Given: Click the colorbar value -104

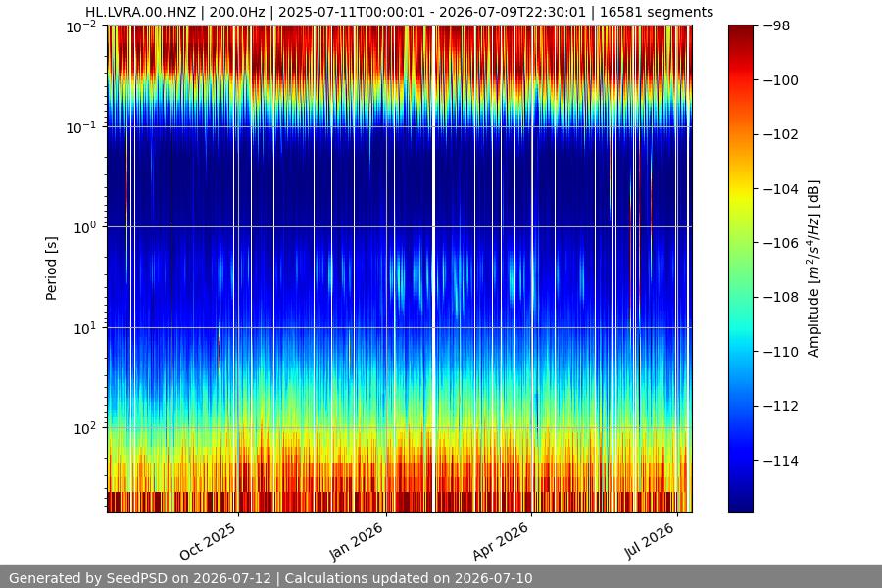Looking at the screenshot, I should coord(781,189).
